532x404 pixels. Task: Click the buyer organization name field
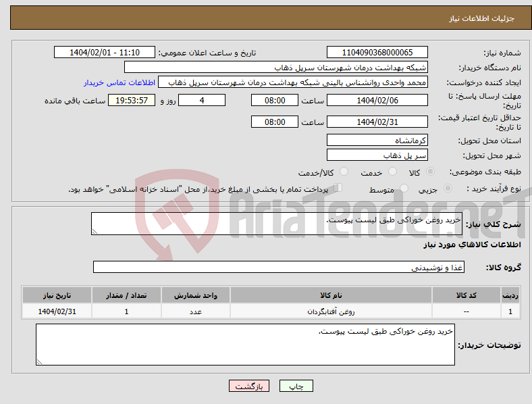[276, 67]
